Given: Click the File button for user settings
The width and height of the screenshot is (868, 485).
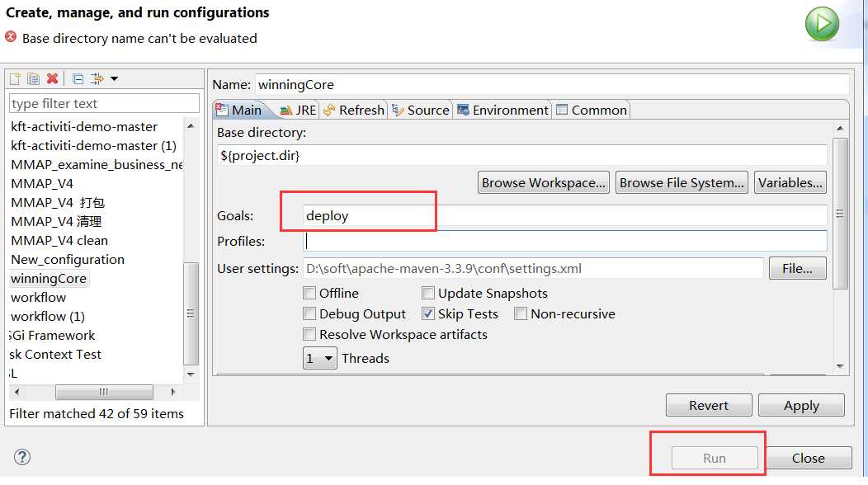Looking at the screenshot, I should (797, 269).
